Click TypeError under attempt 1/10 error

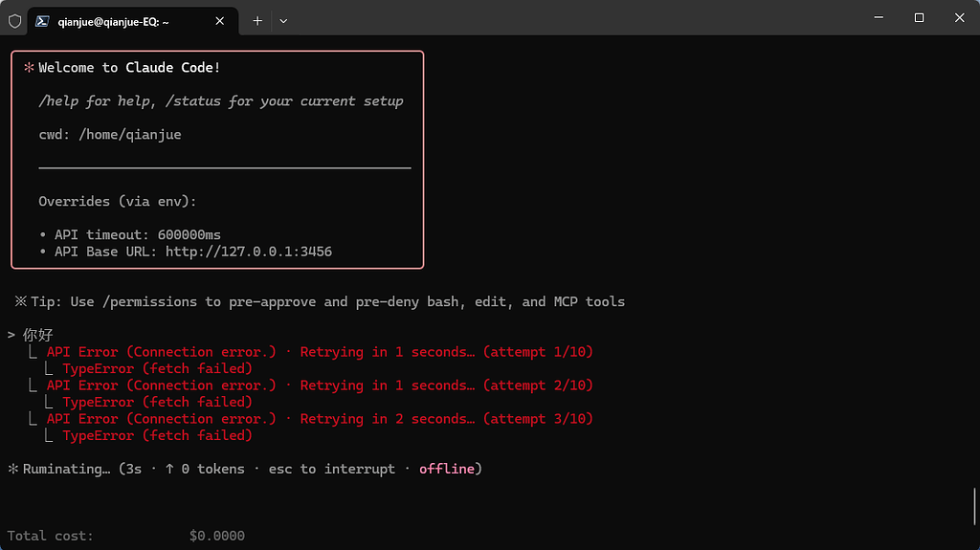point(158,369)
